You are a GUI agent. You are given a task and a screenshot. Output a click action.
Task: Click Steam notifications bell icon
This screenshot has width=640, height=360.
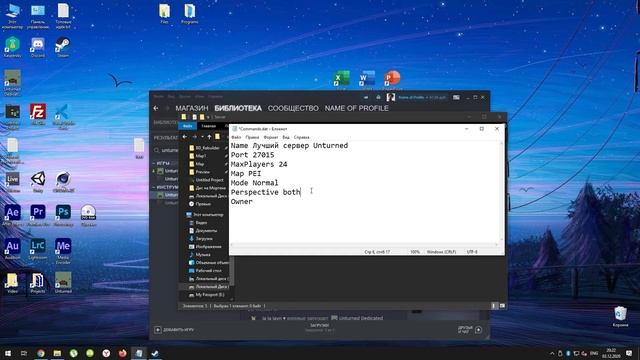tap(378, 97)
